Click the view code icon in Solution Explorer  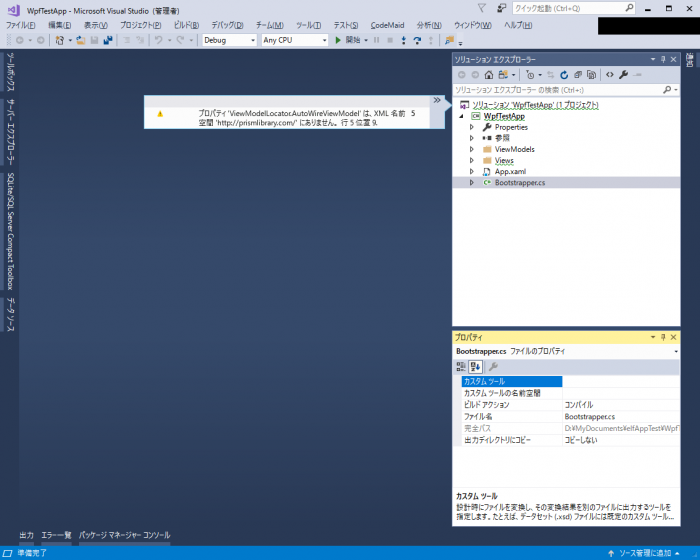[x=609, y=75]
